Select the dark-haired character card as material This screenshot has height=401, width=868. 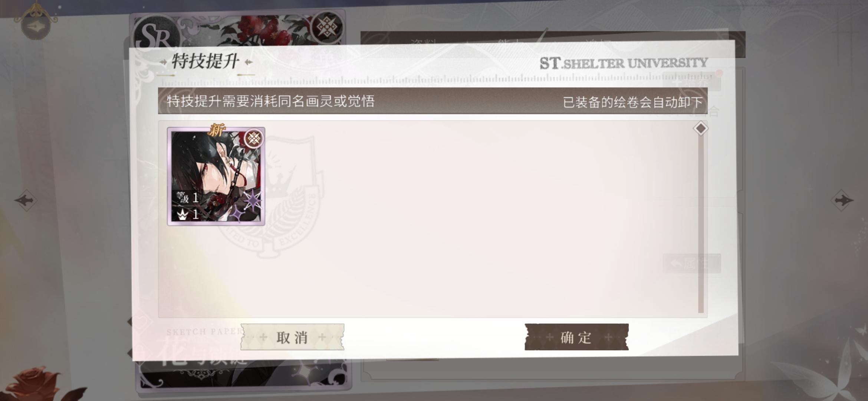216,176
